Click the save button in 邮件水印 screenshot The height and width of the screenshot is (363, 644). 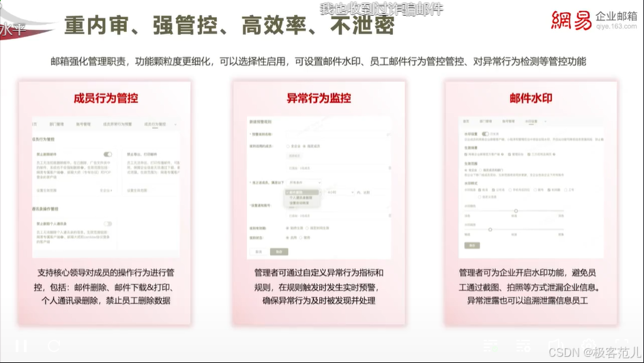472,245
